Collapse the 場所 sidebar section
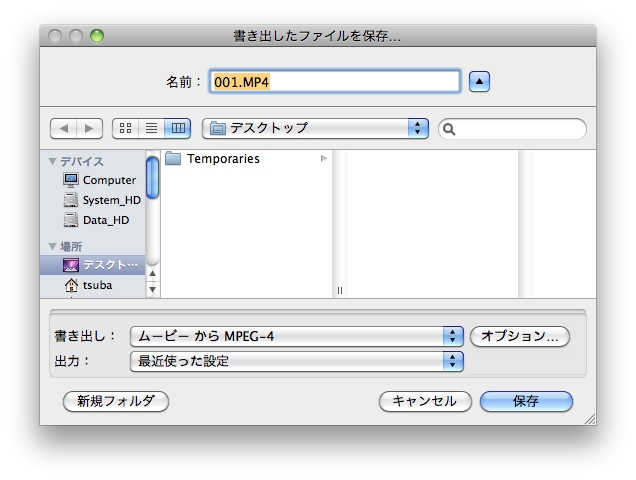Screen dimensions: 636x480 [52, 246]
